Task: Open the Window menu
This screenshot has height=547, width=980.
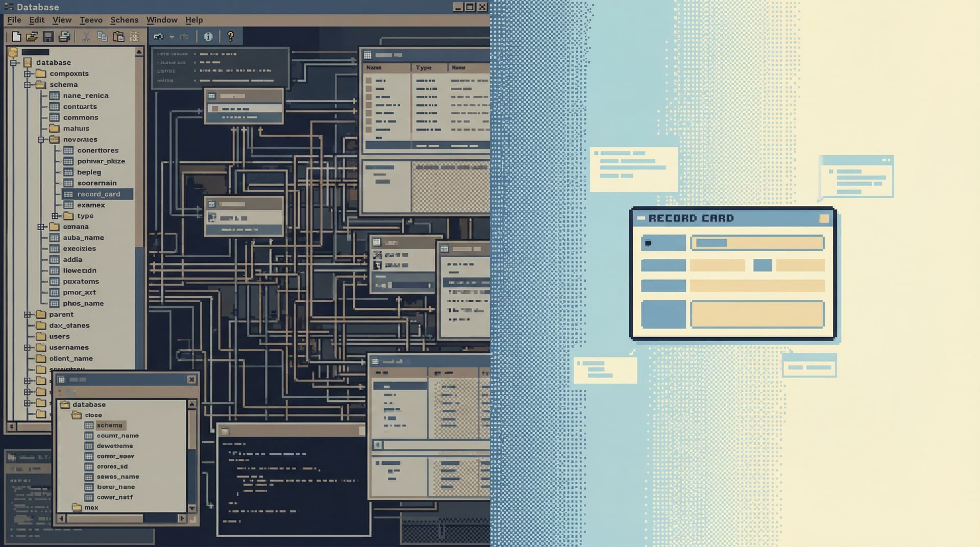Action: coord(162,19)
